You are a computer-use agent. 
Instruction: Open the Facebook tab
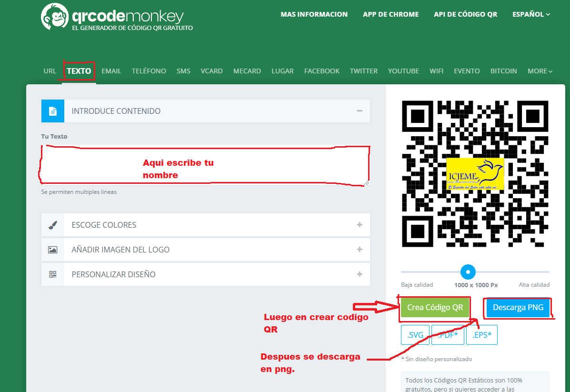coord(322,71)
